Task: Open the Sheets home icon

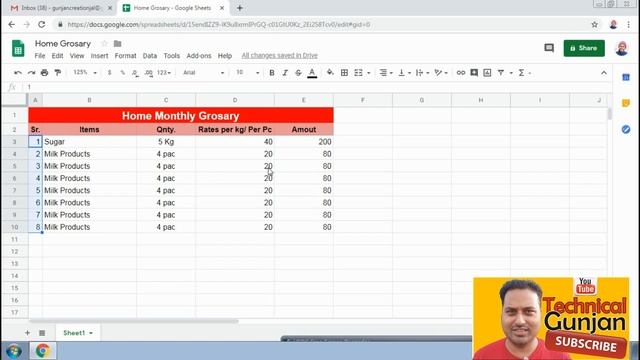Action: pyautogui.click(x=18, y=48)
